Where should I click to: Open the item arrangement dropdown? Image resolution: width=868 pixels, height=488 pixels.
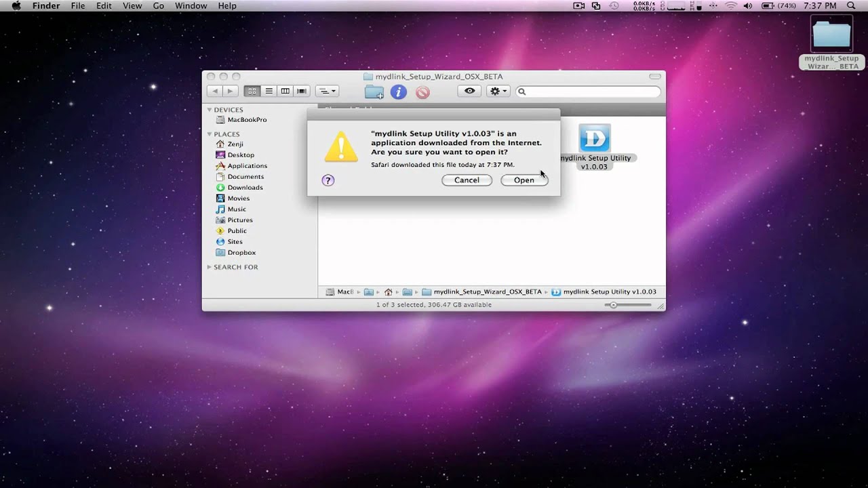[x=328, y=91]
